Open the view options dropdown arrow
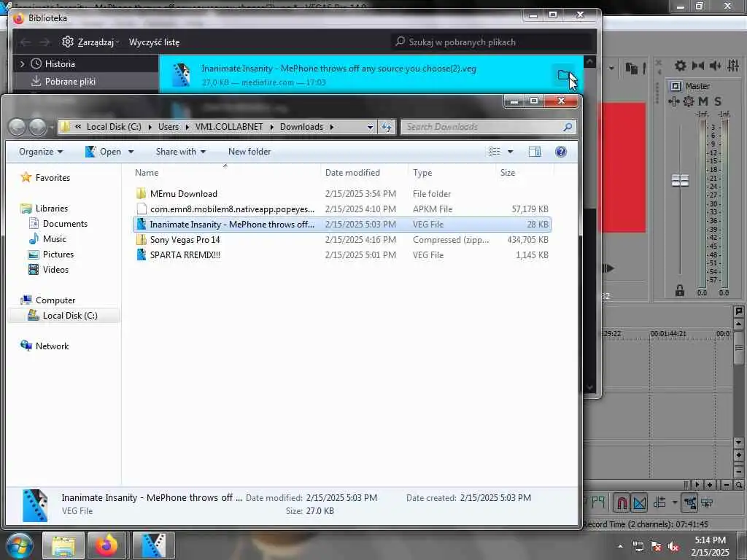Image resolution: width=747 pixels, height=560 pixels. point(510,152)
